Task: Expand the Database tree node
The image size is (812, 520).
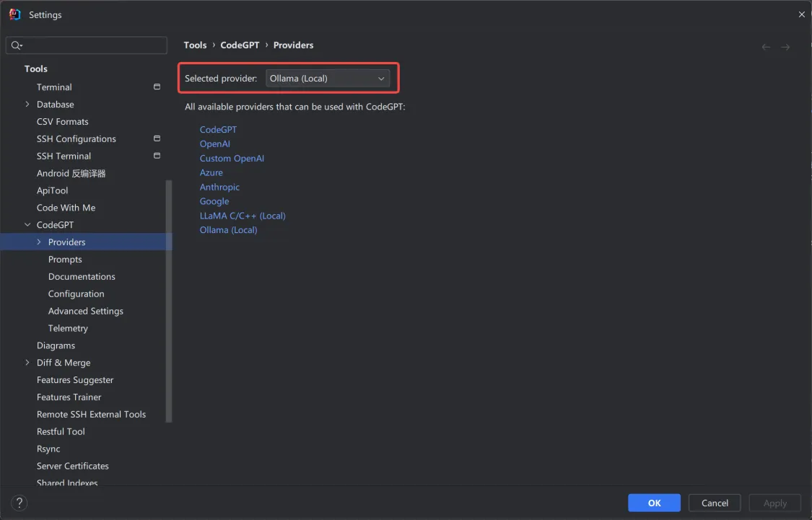Action: (x=27, y=105)
